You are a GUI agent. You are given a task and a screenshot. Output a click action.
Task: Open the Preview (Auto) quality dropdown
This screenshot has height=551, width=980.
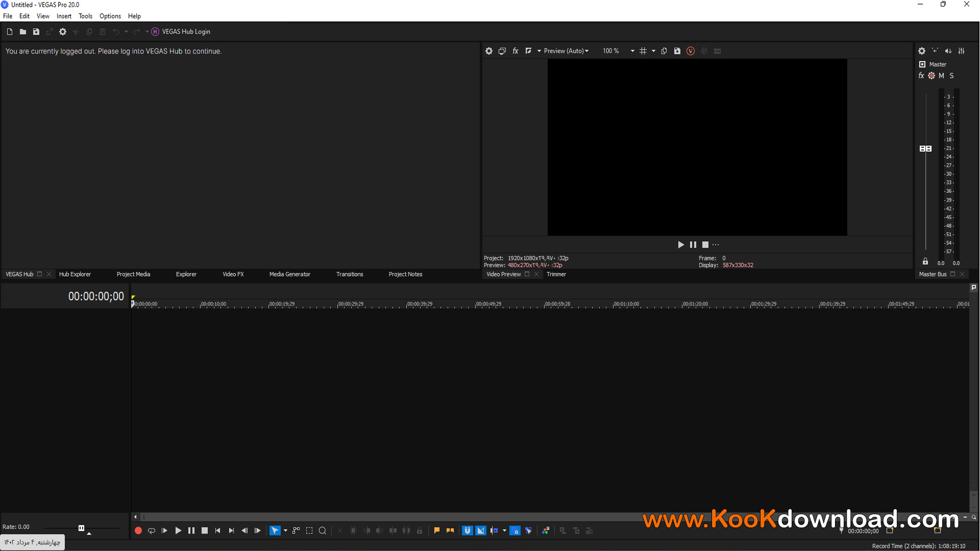(567, 51)
